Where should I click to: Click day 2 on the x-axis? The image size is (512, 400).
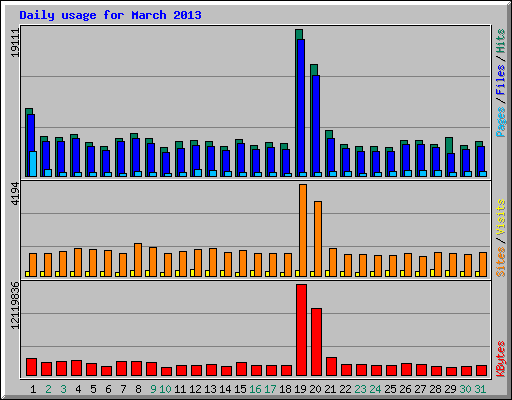48,389
